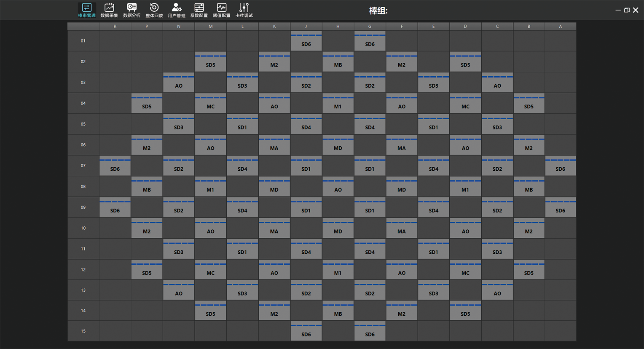644x349 pixels.
Task: Click the column header A
Action: (x=561, y=26)
